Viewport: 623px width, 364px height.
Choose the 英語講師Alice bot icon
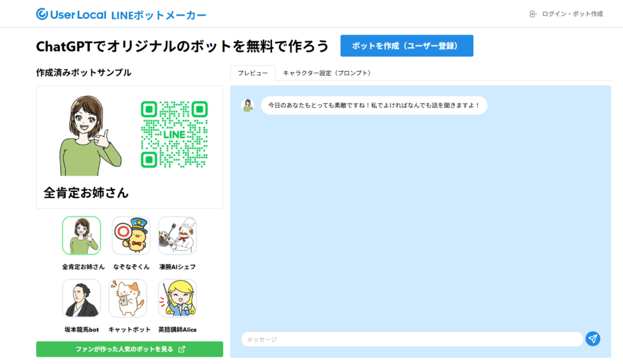tap(177, 298)
